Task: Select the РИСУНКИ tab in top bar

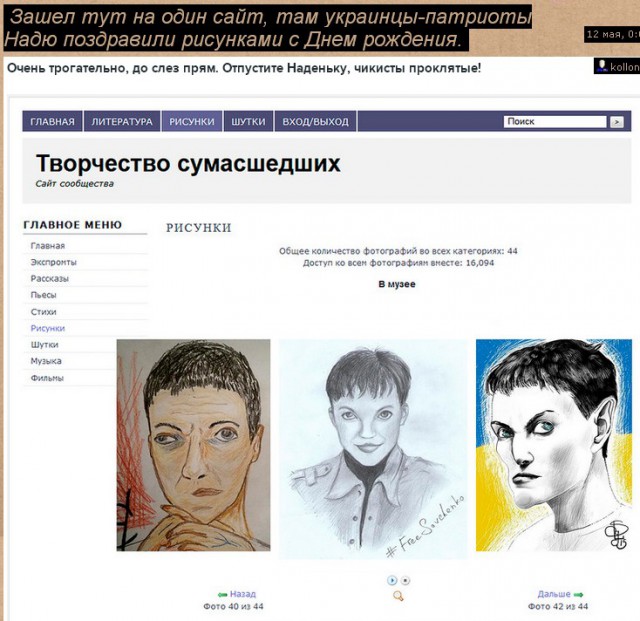Action: pyautogui.click(x=192, y=122)
